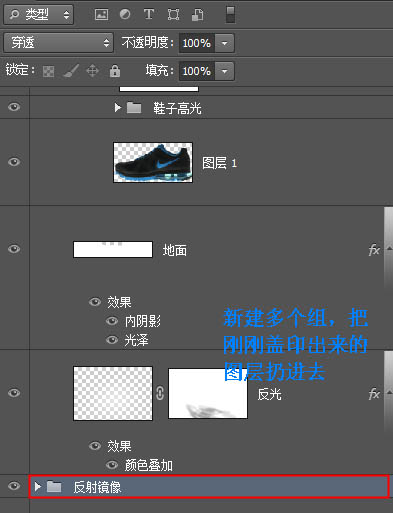Click the mask link icon on 反光

pyautogui.click(x=160, y=393)
